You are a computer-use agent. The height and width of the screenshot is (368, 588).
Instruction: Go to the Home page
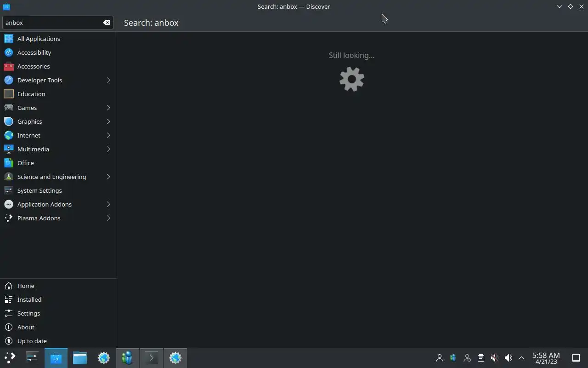pos(58,286)
